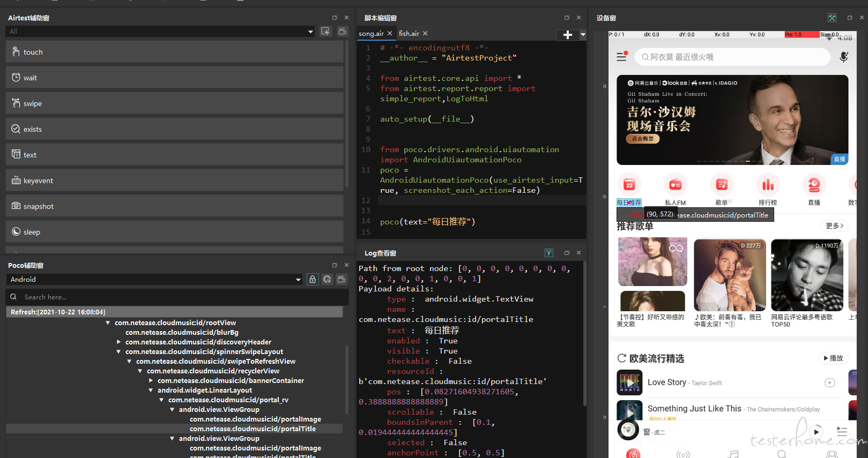Screen dimensions: 868x458
Task: Tap the refresh icon beside 欧美流行精选
Action: 622,358
